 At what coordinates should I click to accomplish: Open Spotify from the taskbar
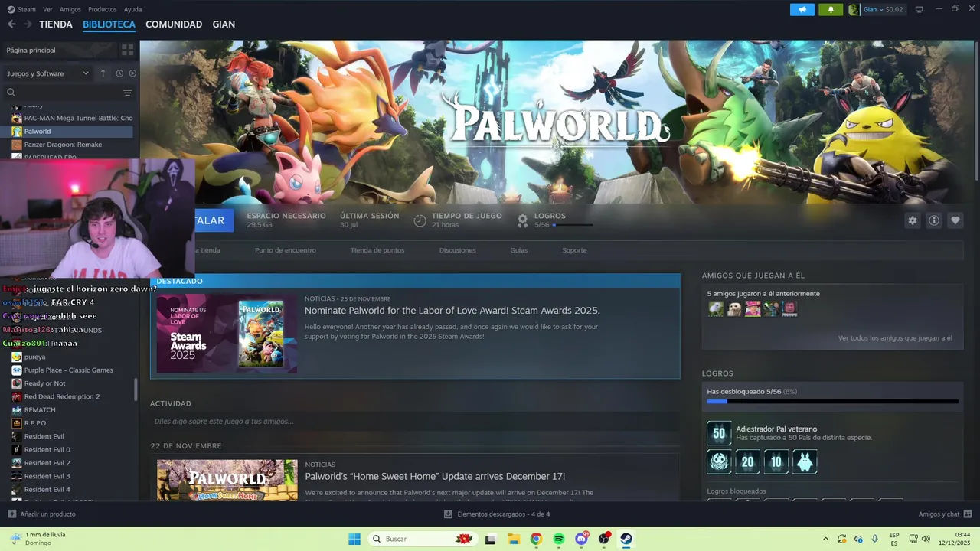[x=558, y=539]
